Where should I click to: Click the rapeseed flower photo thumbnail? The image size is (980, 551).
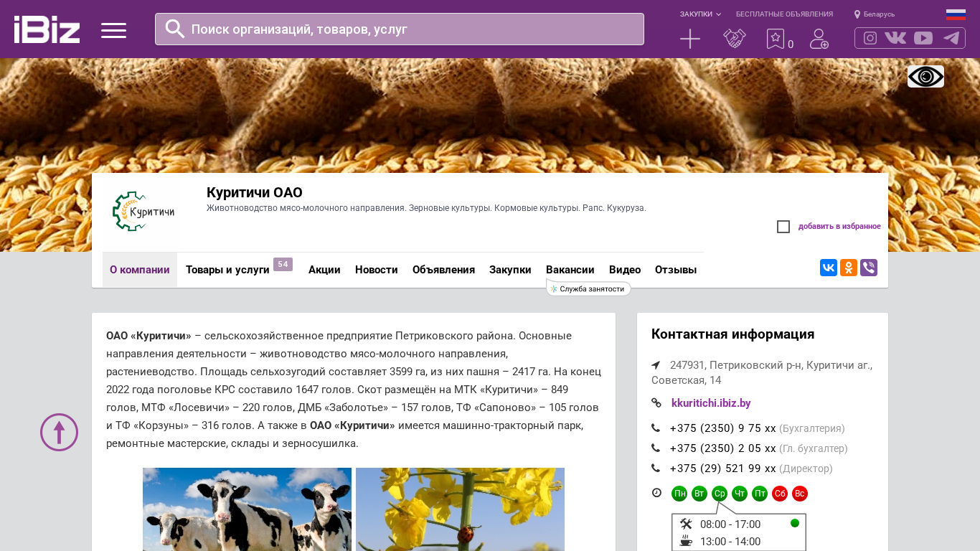(x=460, y=509)
